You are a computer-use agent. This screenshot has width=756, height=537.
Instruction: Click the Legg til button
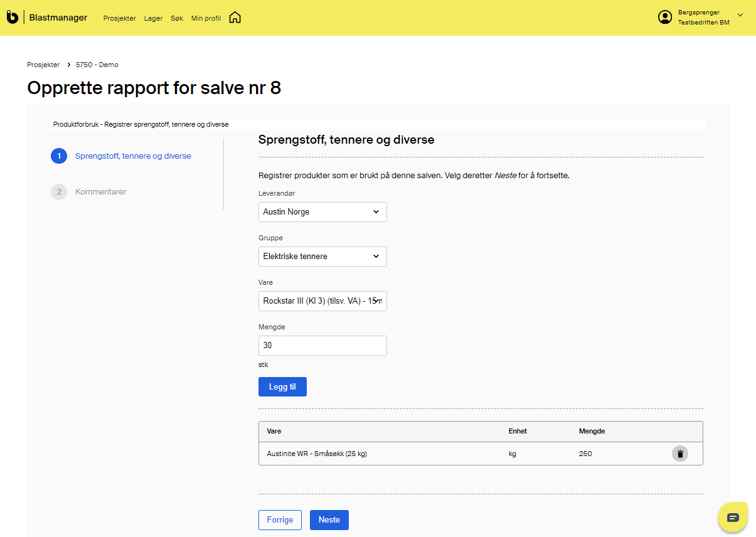282,387
